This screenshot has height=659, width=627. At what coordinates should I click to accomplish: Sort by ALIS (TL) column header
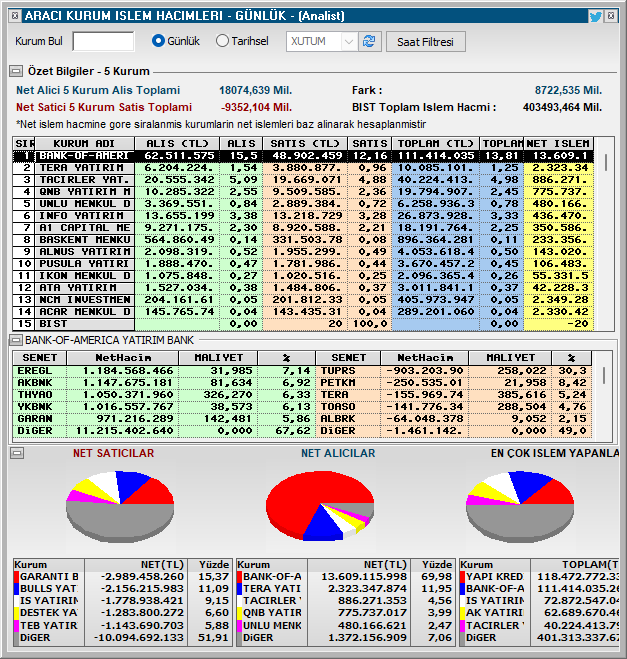[177, 143]
